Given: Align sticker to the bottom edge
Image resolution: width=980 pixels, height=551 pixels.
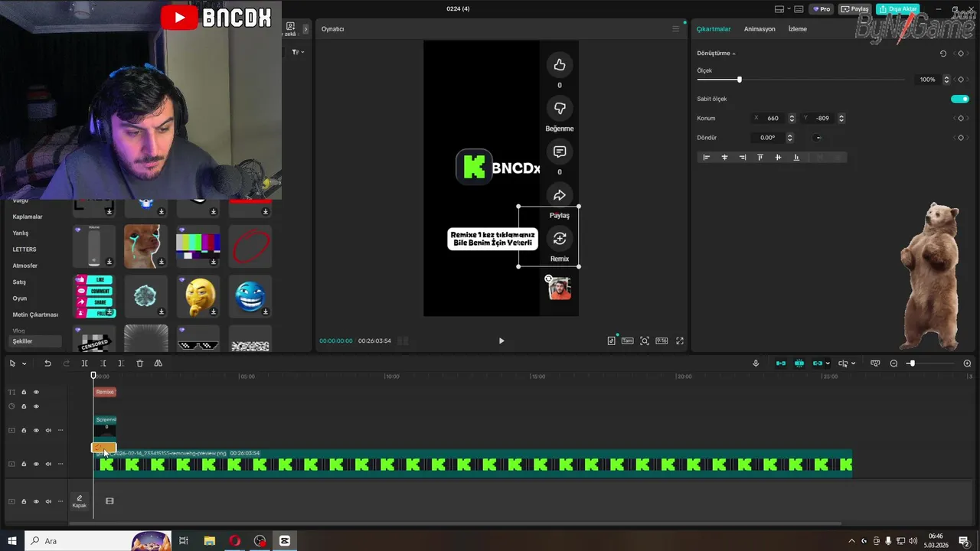Looking at the screenshot, I should (796, 157).
